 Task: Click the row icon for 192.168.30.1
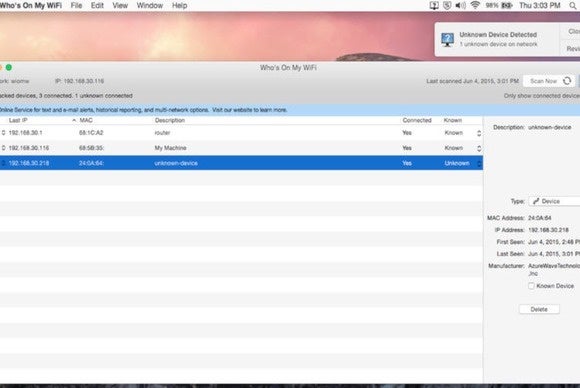[3, 132]
